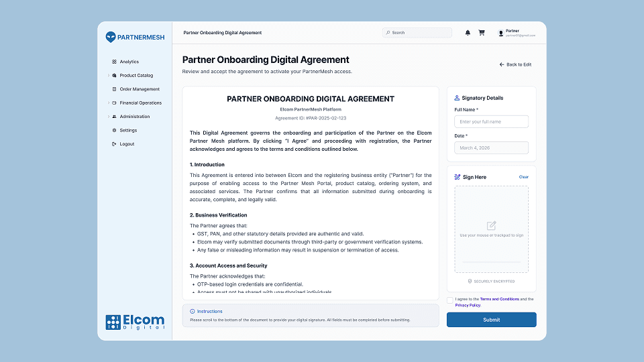Click the PartnerMesh logo icon
The height and width of the screenshot is (362, 644).
111,38
